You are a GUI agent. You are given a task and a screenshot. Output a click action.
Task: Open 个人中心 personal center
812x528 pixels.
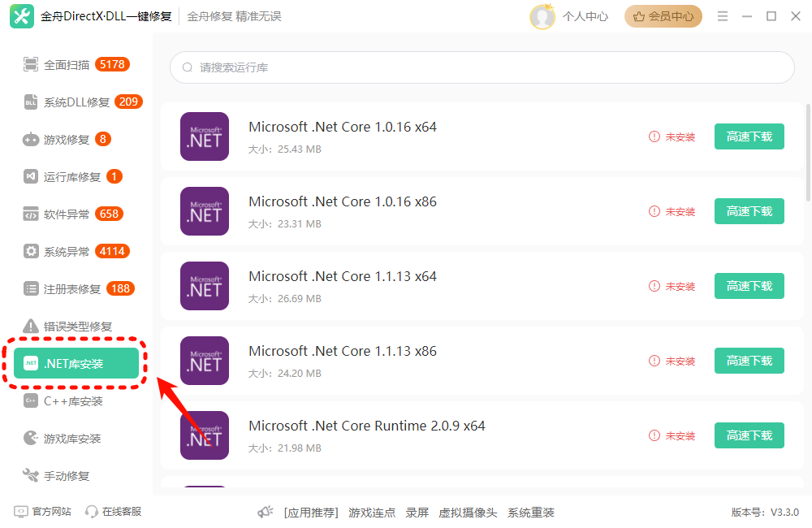[x=585, y=16]
